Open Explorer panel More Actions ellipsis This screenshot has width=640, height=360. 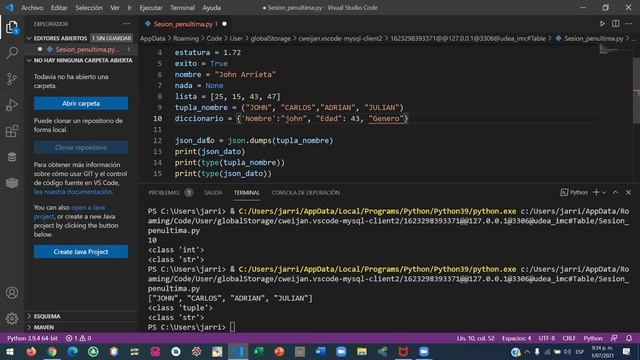pos(127,24)
